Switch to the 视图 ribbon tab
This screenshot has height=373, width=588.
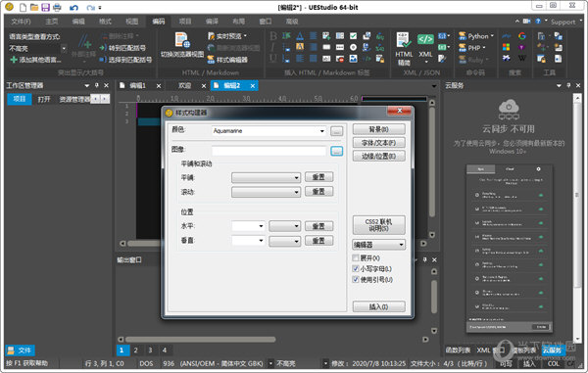click(x=131, y=22)
